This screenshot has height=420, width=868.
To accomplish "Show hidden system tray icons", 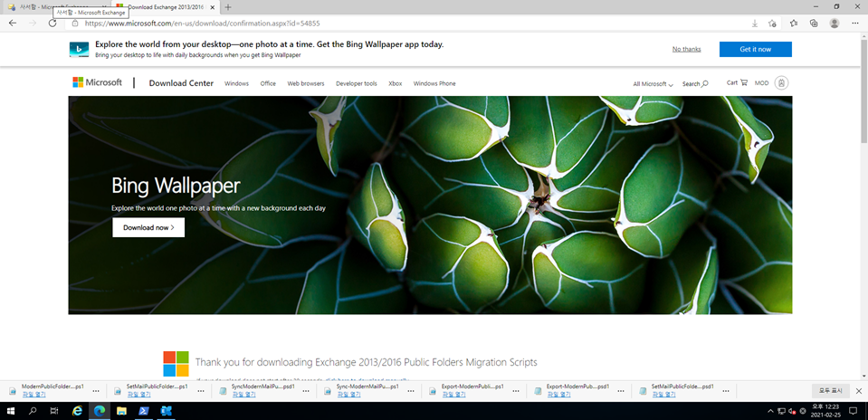I will [770, 411].
